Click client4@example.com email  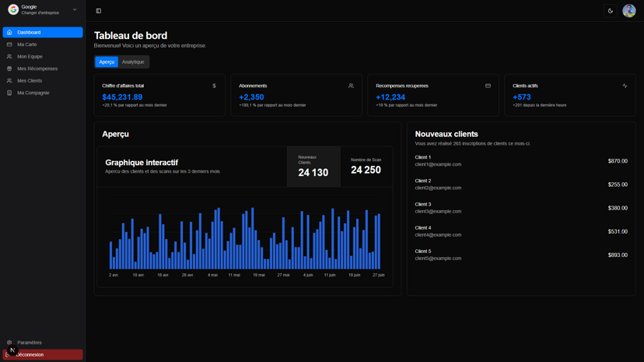click(438, 235)
